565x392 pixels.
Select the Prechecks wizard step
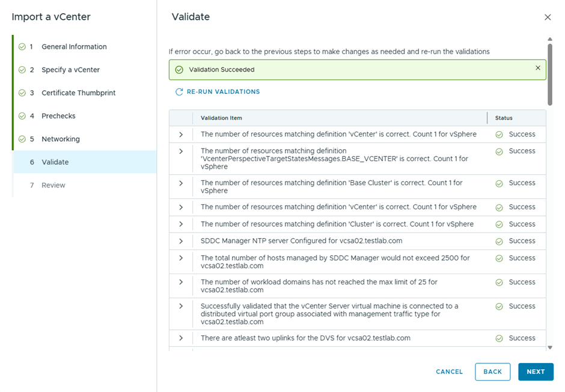[58, 116]
